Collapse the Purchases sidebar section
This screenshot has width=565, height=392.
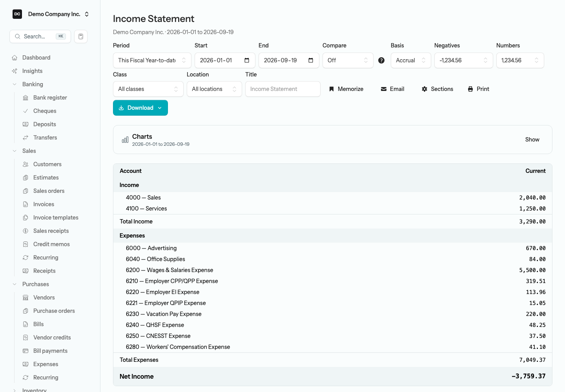point(15,284)
